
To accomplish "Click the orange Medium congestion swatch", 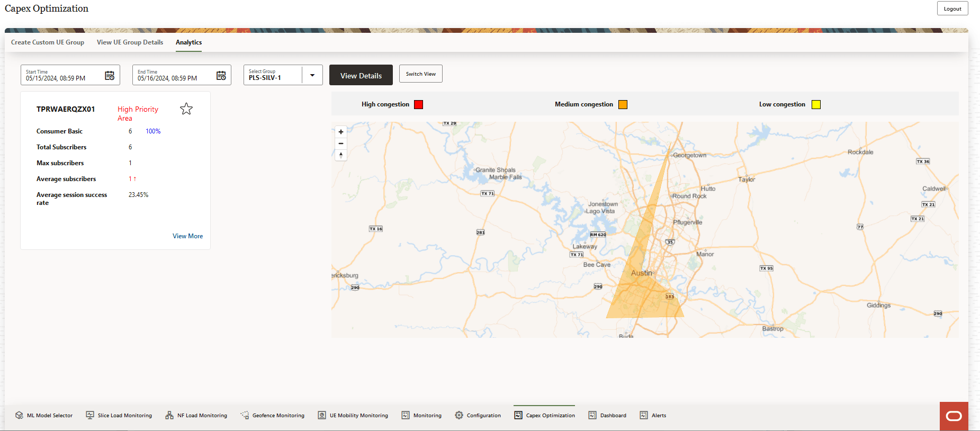I will pyautogui.click(x=623, y=104).
